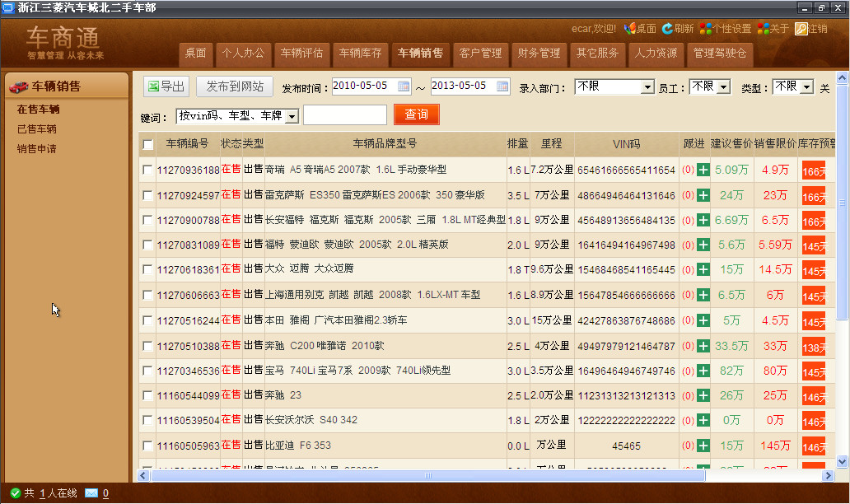Click the 发布到网站 publish button
This screenshot has height=504, width=850.
tap(235, 86)
